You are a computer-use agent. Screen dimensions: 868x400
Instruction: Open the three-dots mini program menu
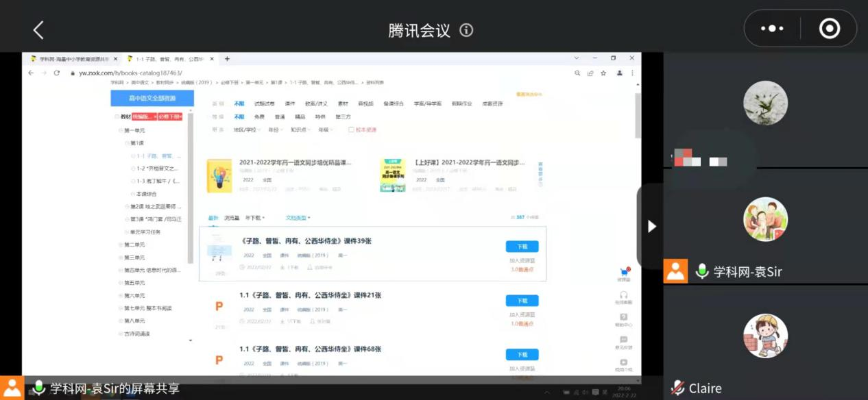[x=772, y=29]
